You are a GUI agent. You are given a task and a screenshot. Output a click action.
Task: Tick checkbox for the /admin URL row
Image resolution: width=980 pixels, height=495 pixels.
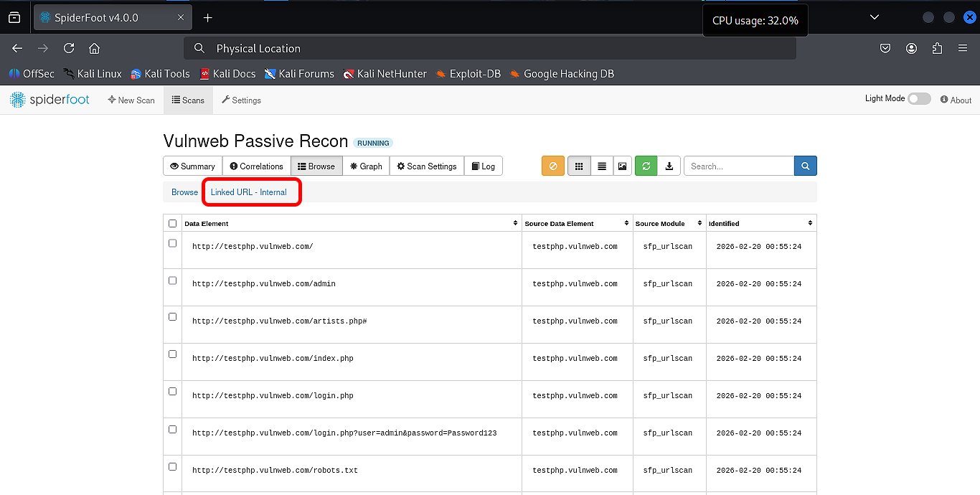coord(172,280)
